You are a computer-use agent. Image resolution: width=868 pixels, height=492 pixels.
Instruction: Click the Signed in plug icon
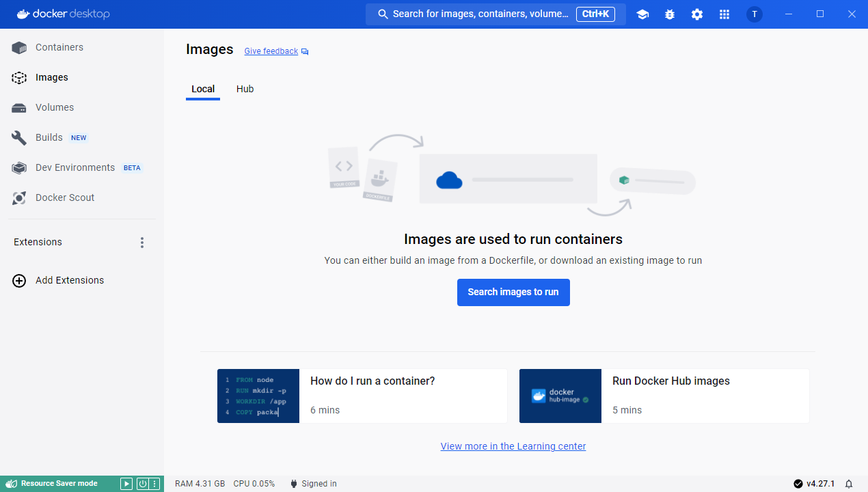pyautogui.click(x=294, y=484)
